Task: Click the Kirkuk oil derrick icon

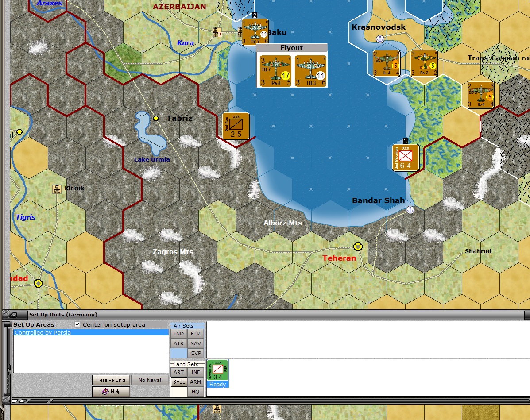Action: click(x=57, y=189)
